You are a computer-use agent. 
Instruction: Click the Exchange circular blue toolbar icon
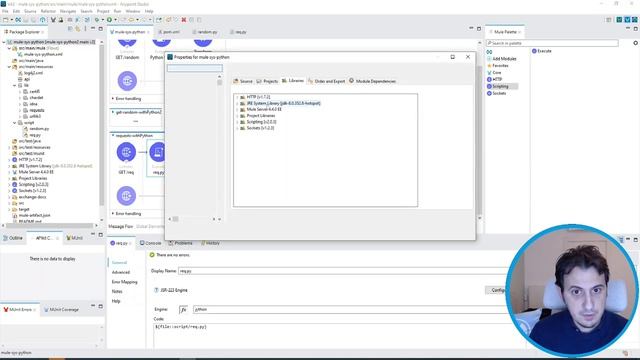click(42, 20)
